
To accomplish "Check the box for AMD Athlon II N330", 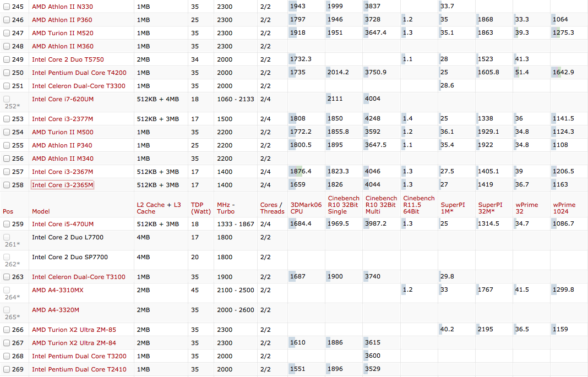I will (7, 7).
